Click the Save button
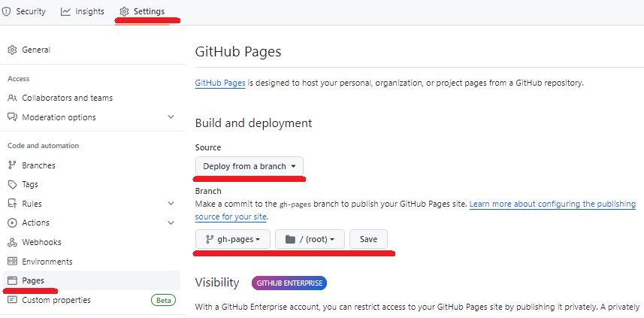This screenshot has width=644, height=318. [368, 239]
